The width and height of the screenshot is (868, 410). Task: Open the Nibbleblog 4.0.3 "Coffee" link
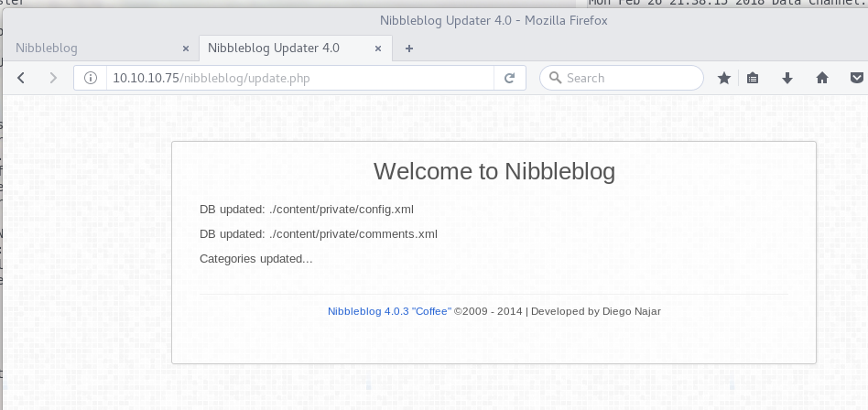[x=390, y=311]
